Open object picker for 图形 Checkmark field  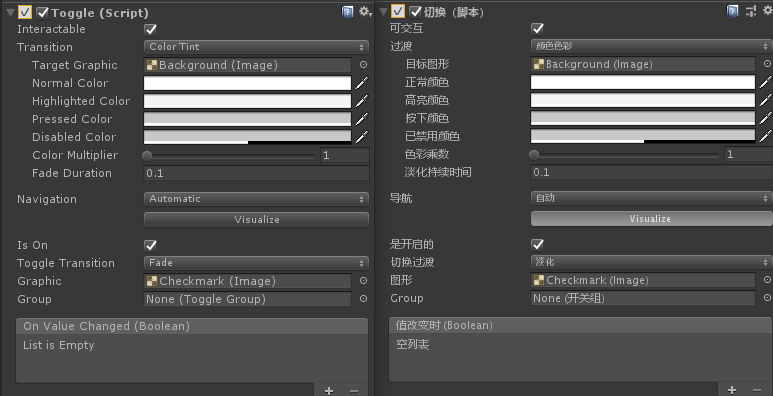tap(767, 280)
